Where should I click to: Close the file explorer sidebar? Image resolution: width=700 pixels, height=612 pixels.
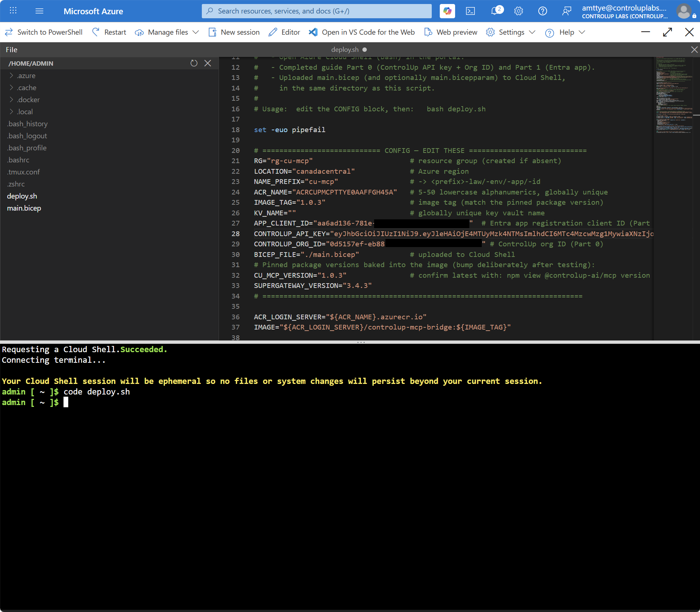pos(208,63)
